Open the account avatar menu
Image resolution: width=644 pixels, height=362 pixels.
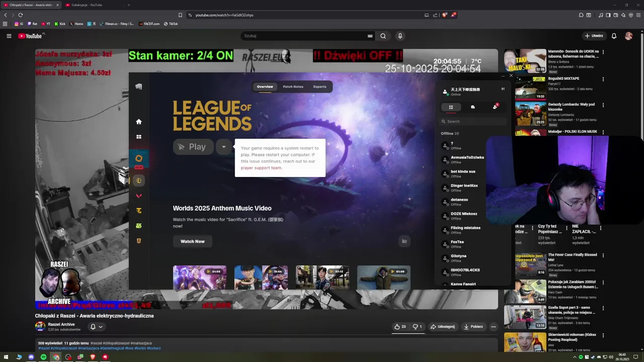point(628,36)
